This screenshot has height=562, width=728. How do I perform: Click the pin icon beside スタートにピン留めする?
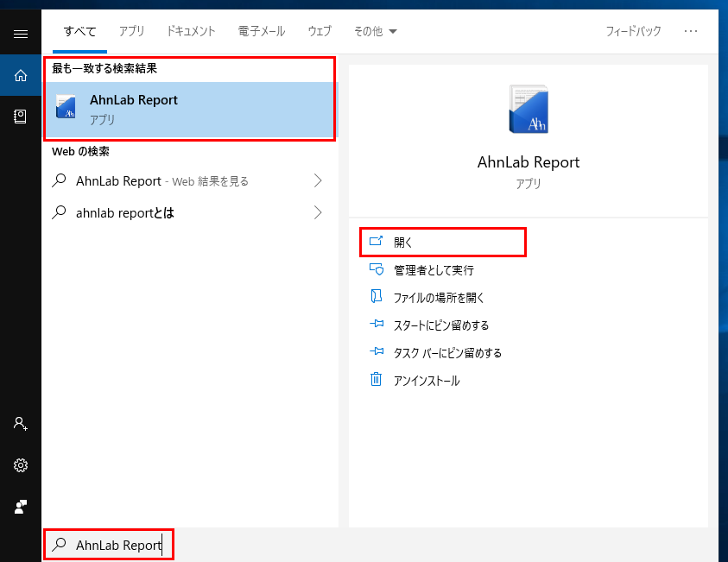point(377,324)
